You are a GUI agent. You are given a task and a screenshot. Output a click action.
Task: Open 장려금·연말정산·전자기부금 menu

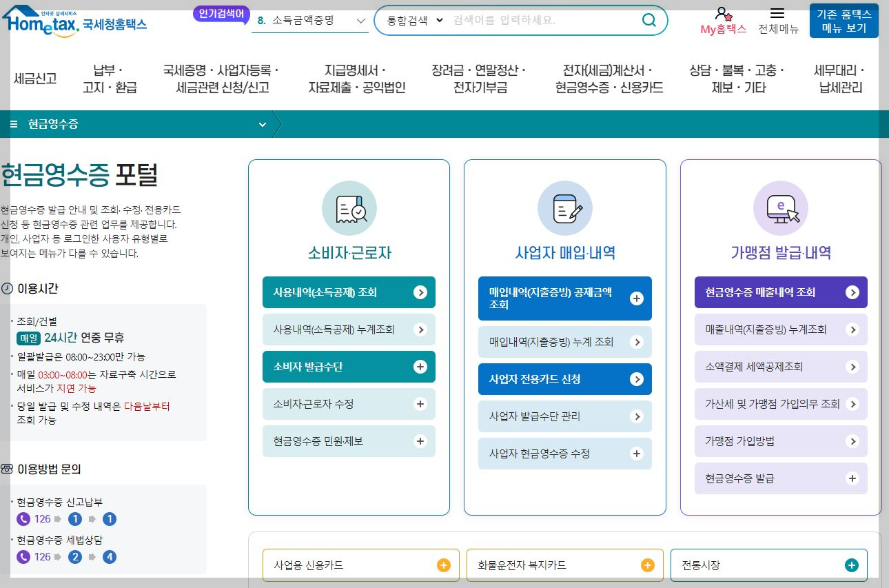480,79
